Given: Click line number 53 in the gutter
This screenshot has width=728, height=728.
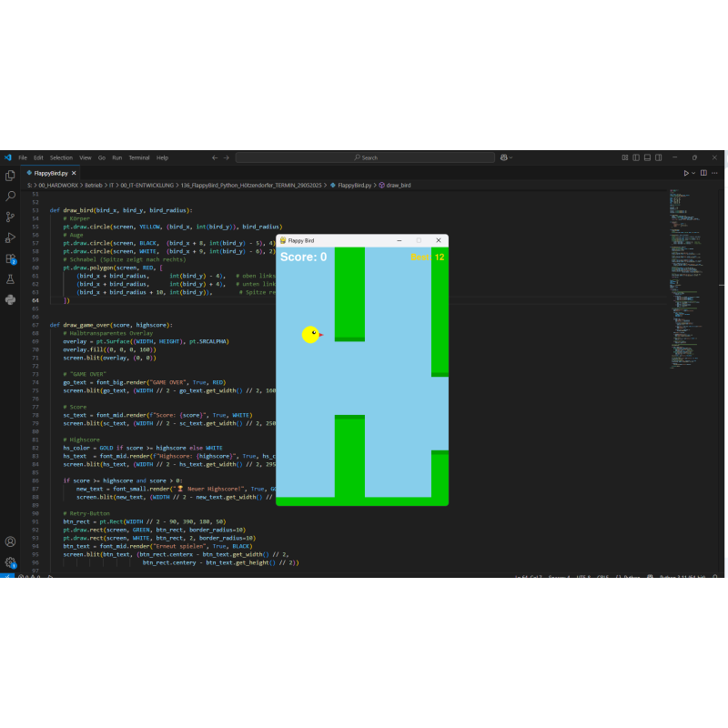Looking at the screenshot, I should (35, 210).
